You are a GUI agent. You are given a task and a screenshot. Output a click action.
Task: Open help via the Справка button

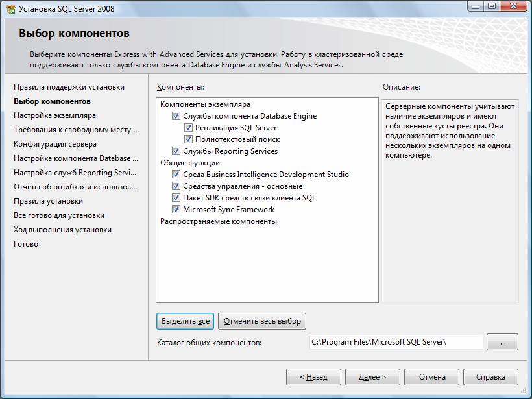pos(490,376)
